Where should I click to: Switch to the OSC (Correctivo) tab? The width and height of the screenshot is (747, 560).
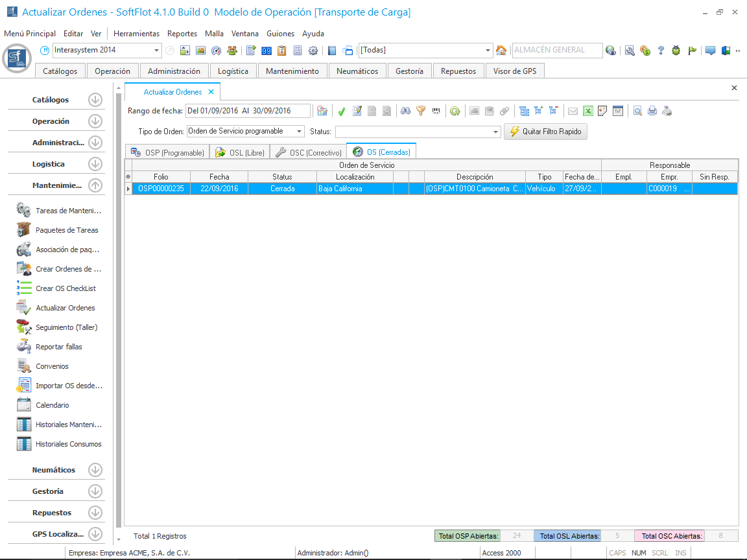point(308,152)
